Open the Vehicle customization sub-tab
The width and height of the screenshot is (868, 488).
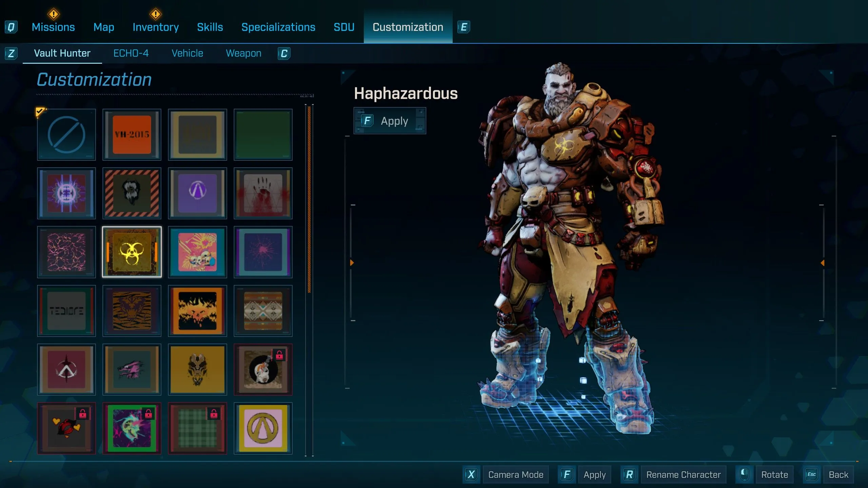tap(187, 53)
